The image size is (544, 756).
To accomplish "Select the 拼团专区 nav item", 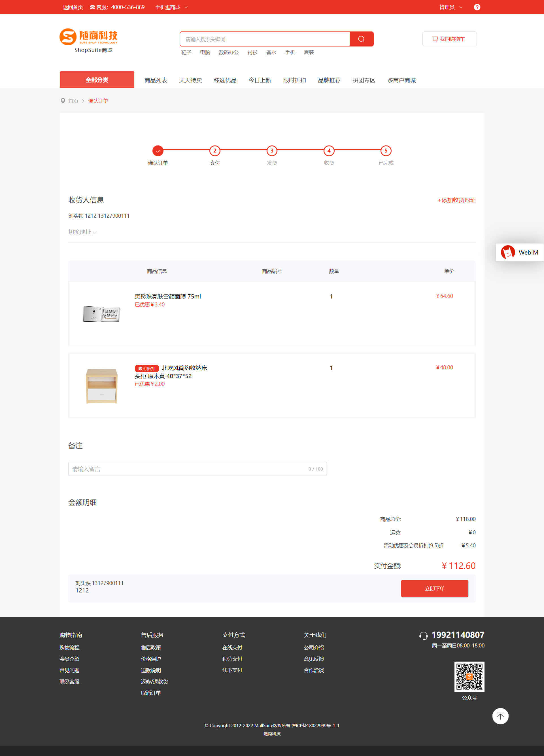I will coord(364,80).
